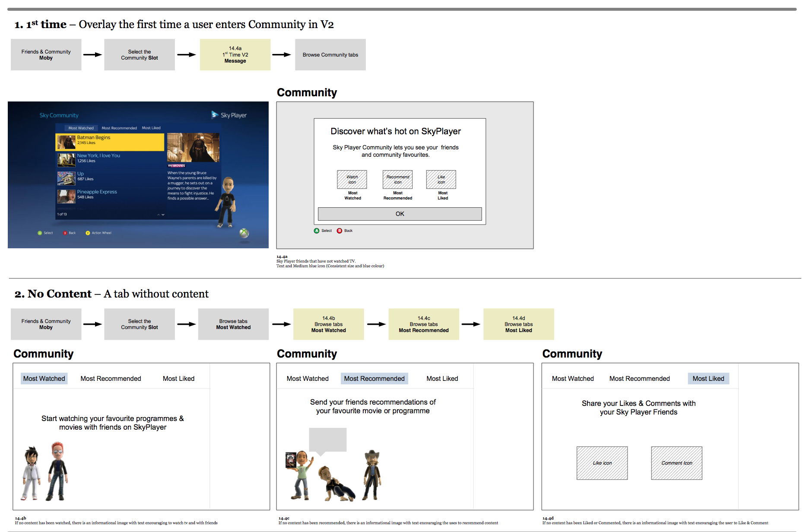Click the cowboy hat avatar in 14.4c

tap(372, 475)
